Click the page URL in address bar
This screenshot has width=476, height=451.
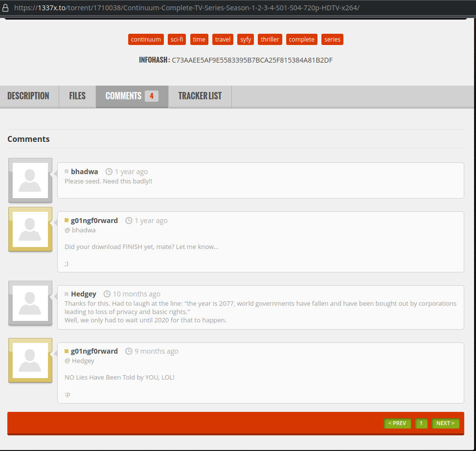tap(187, 8)
